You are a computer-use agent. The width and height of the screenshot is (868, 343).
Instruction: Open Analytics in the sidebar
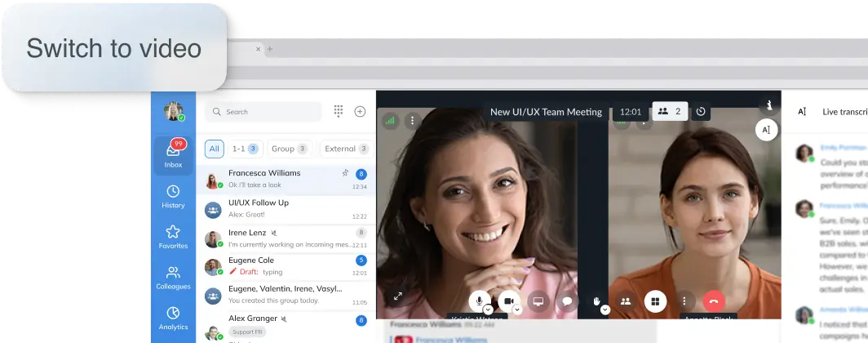(x=173, y=318)
